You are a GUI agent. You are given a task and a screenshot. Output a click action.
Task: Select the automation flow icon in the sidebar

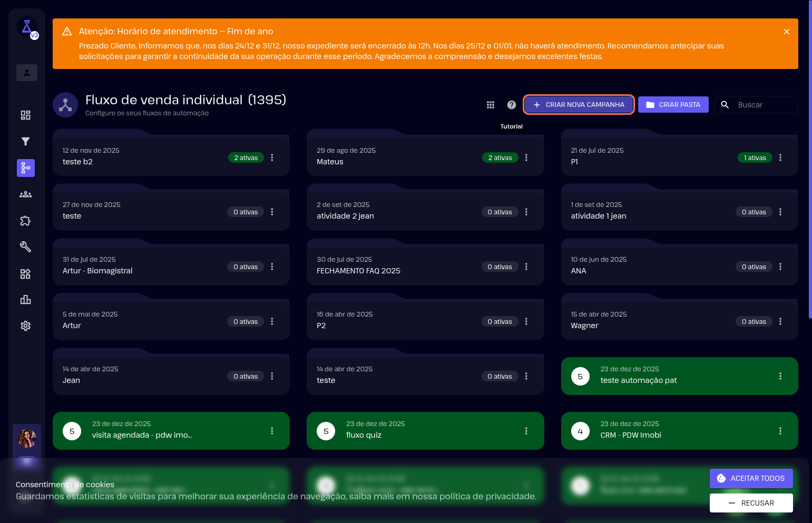25,168
